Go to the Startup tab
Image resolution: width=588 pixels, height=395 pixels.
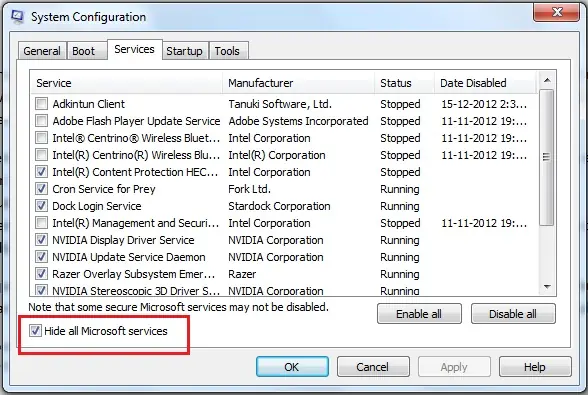click(x=184, y=51)
